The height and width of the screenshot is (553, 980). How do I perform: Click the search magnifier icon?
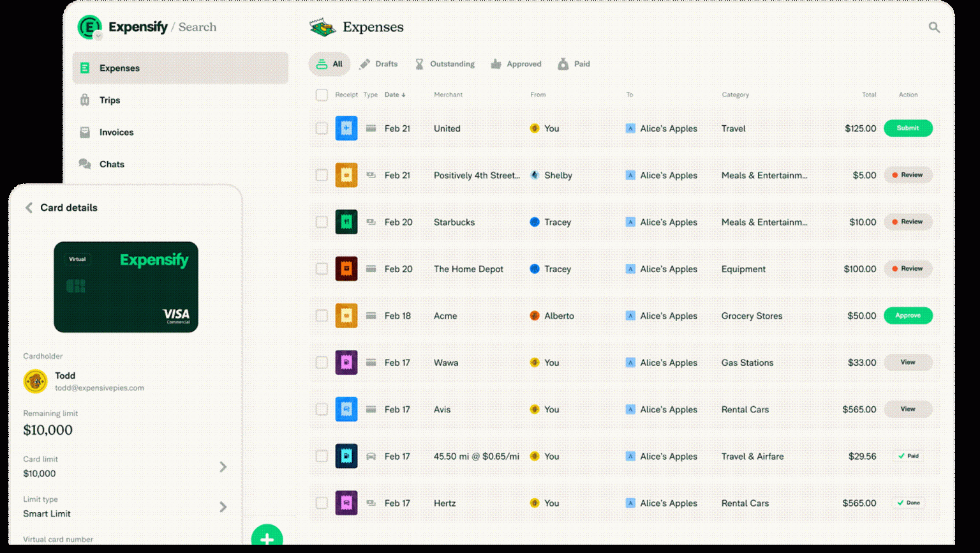(933, 27)
